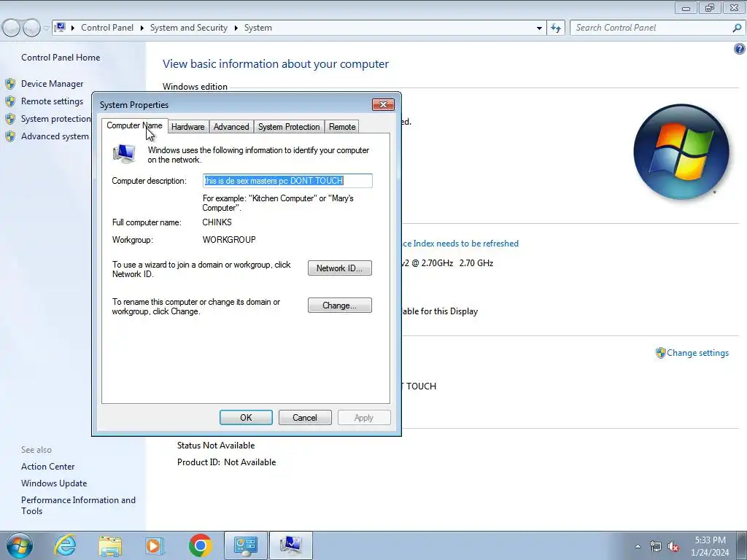747x560 pixels.
Task: Click the WORKGROUP value text
Action: coord(229,239)
